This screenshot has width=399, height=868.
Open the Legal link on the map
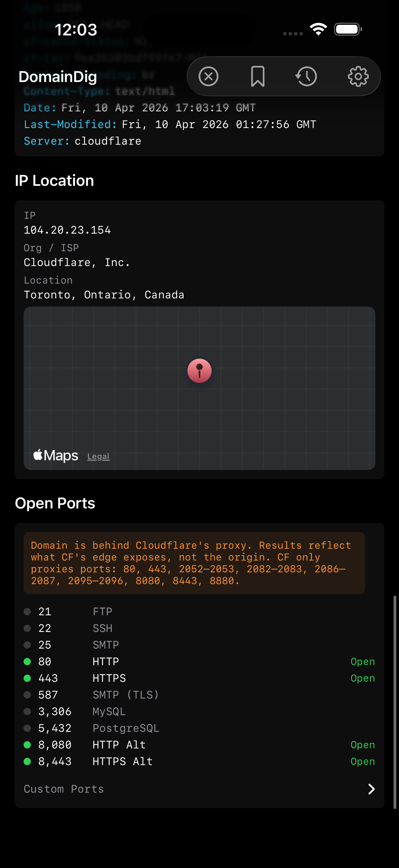click(x=99, y=457)
